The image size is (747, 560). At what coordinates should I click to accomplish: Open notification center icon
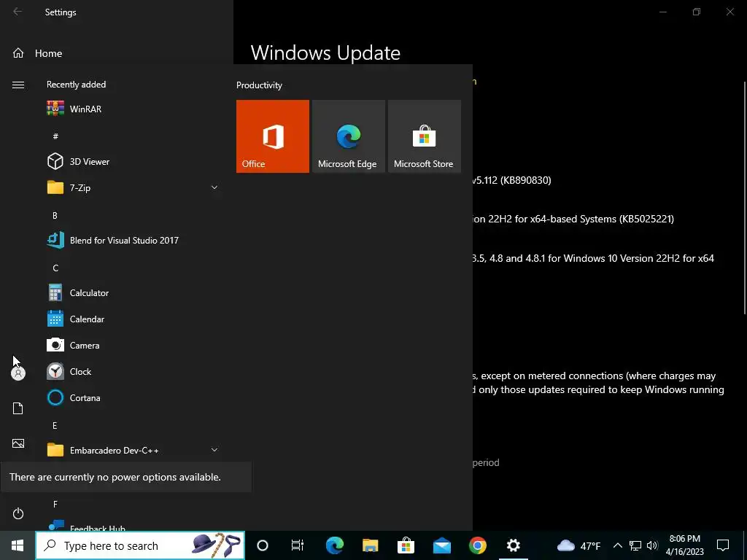[723, 545]
